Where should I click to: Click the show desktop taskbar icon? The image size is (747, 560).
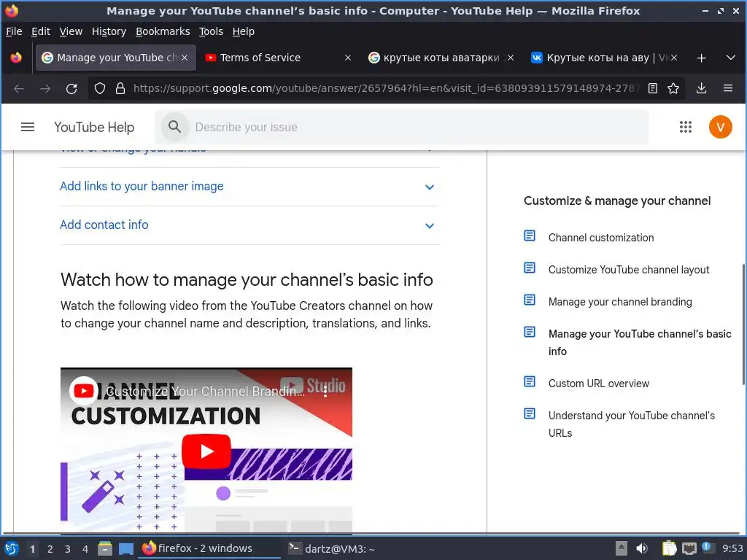126,549
